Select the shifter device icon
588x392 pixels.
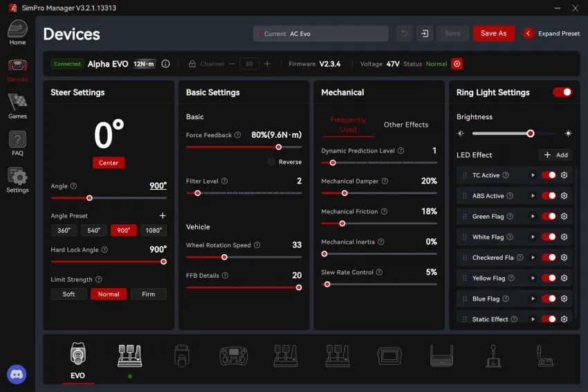(x=493, y=356)
